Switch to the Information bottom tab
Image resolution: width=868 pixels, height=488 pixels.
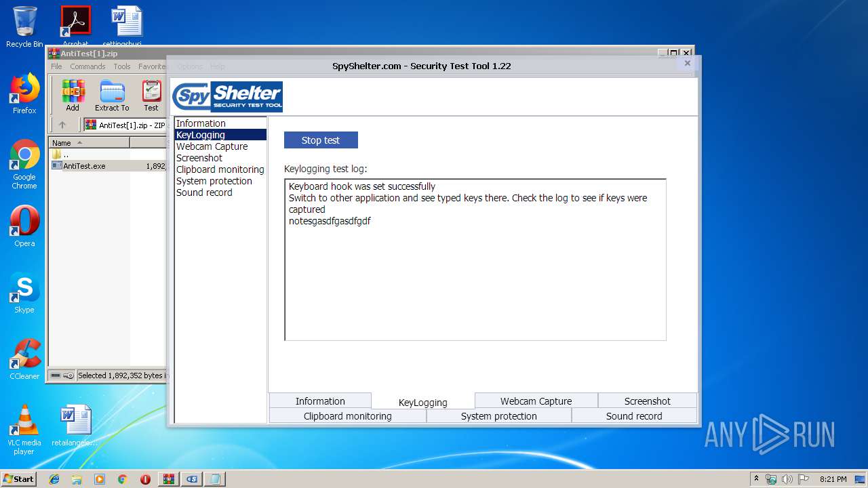tap(320, 401)
